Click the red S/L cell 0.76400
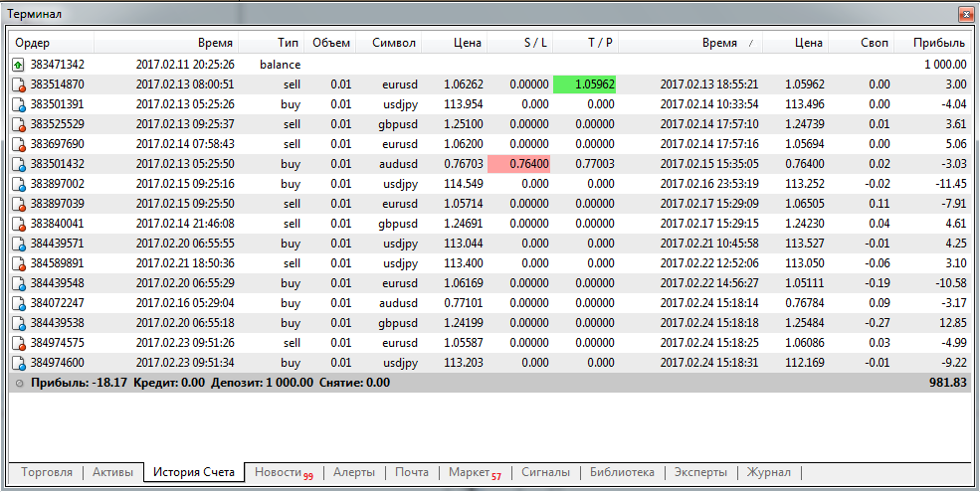This screenshot has height=492, width=980. point(519,164)
